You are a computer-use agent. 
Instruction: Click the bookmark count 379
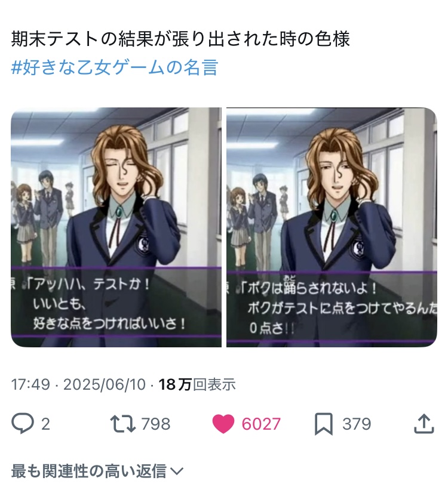click(x=357, y=424)
